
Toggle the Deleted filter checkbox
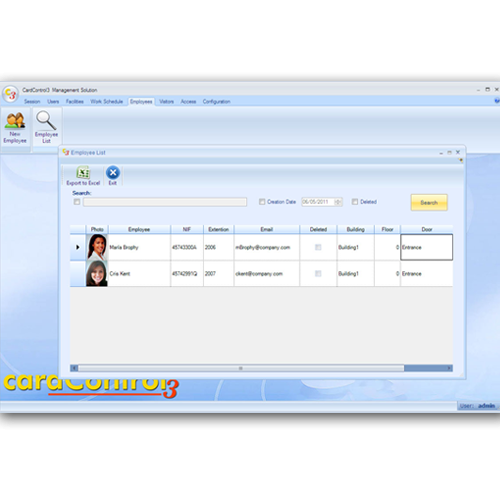[x=355, y=202]
